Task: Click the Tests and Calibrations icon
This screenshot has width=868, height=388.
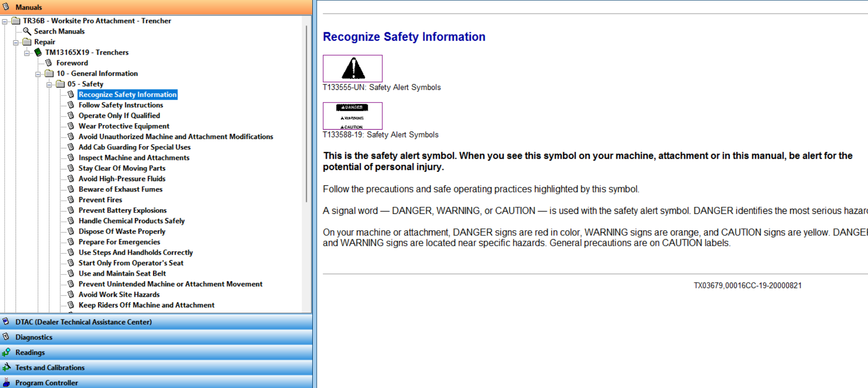Action: [x=6, y=367]
